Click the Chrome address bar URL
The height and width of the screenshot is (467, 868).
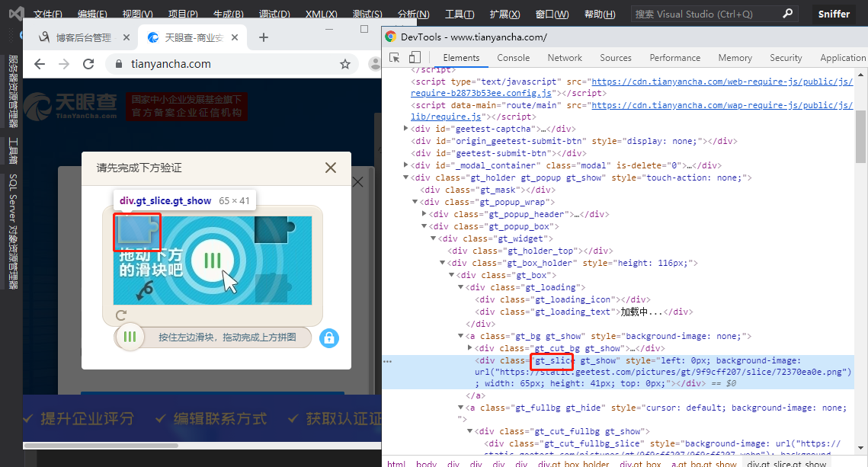coord(171,64)
